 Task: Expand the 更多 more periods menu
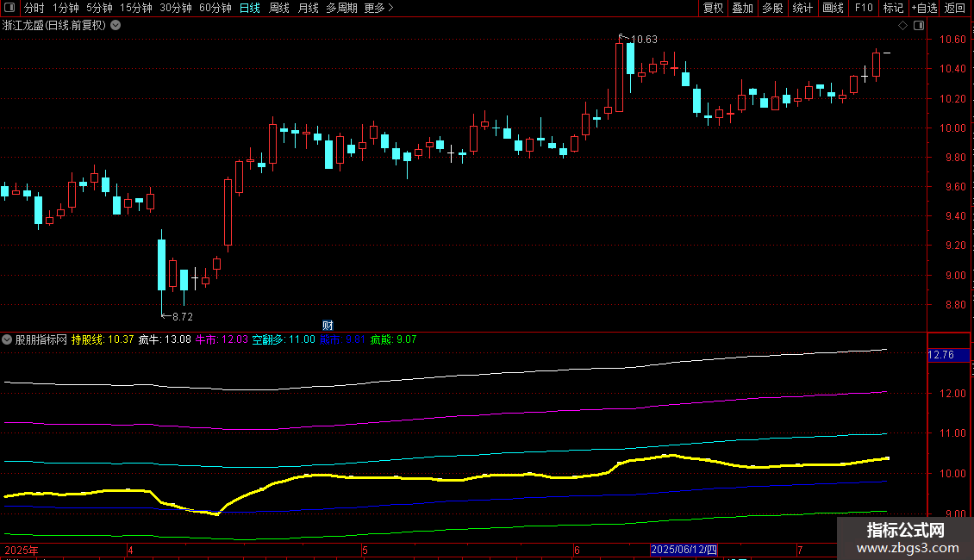tap(379, 8)
